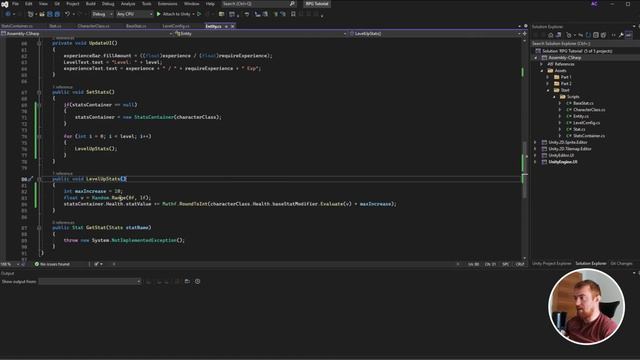The height and width of the screenshot is (360, 640).
Task: Switch to the StatsContainer.cs editor tab
Action: pos(18,26)
